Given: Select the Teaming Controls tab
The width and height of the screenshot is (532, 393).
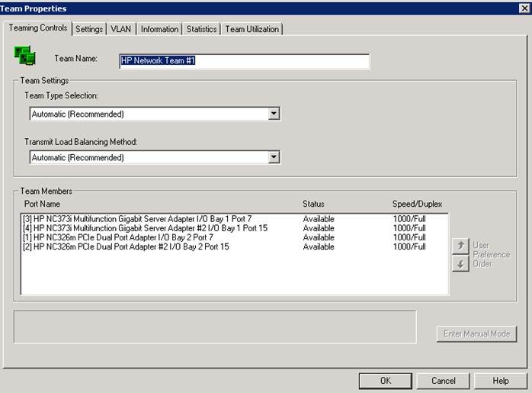Looking at the screenshot, I should click(x=38, y=28).
